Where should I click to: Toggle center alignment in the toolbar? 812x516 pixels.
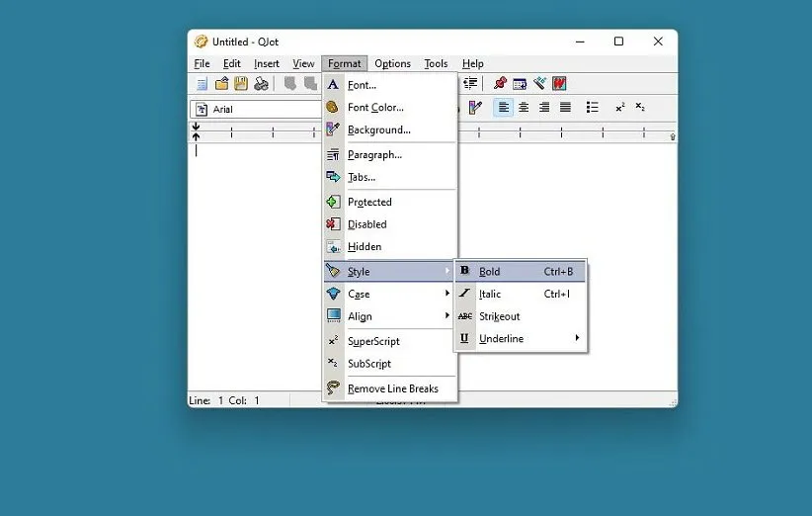(x=524, y=108)
